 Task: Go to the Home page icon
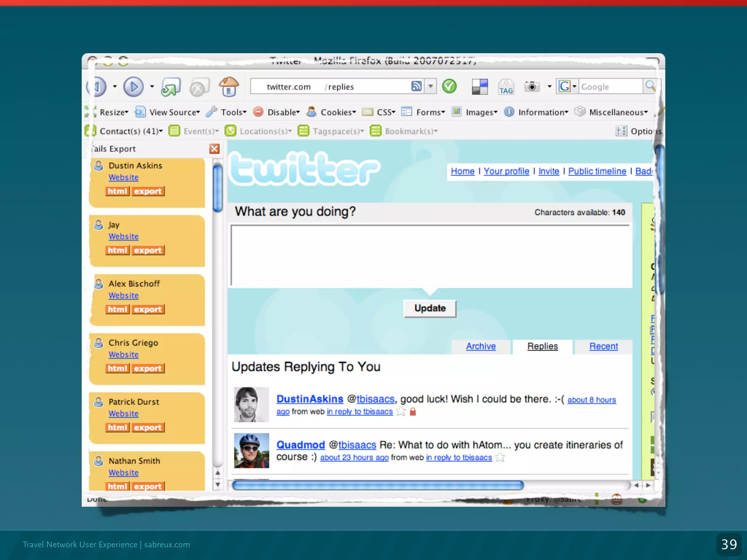tap(229, 87)
